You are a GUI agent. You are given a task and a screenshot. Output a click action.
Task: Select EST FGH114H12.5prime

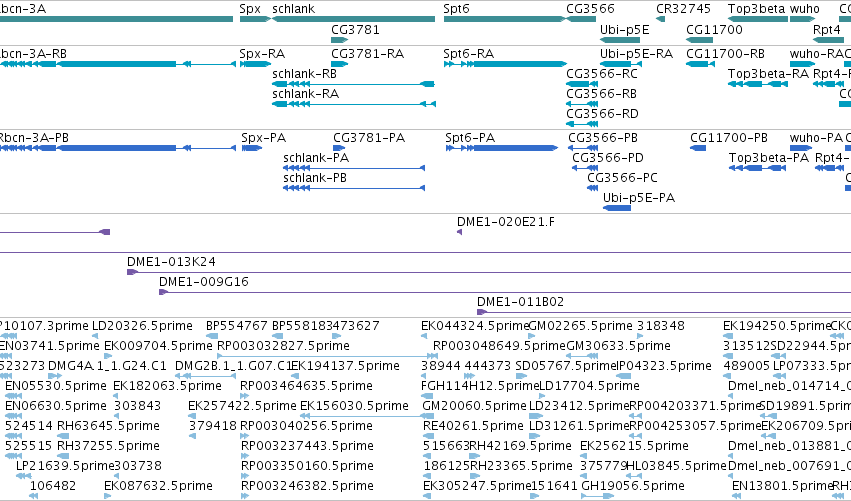(x=480, y=386)
